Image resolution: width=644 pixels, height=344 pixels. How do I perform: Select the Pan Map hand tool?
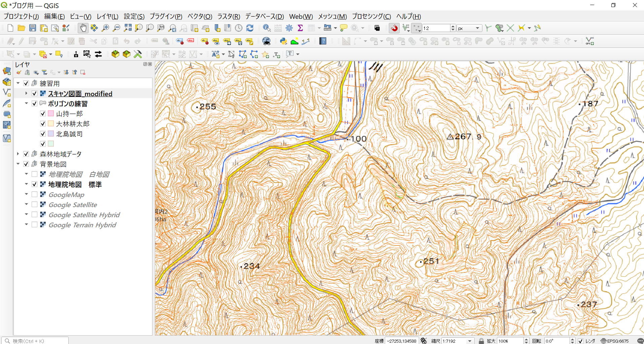(x=83, y=28)
